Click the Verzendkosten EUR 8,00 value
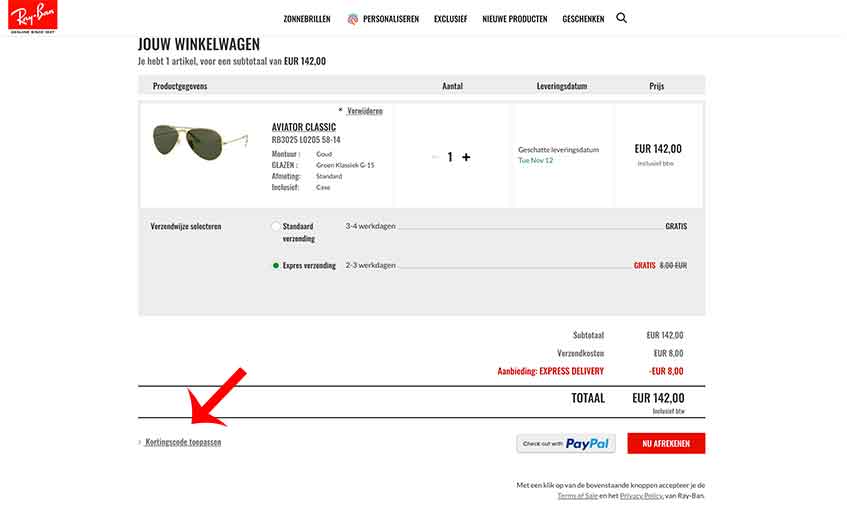Screen dimensions: 847x525 [668, 353]
